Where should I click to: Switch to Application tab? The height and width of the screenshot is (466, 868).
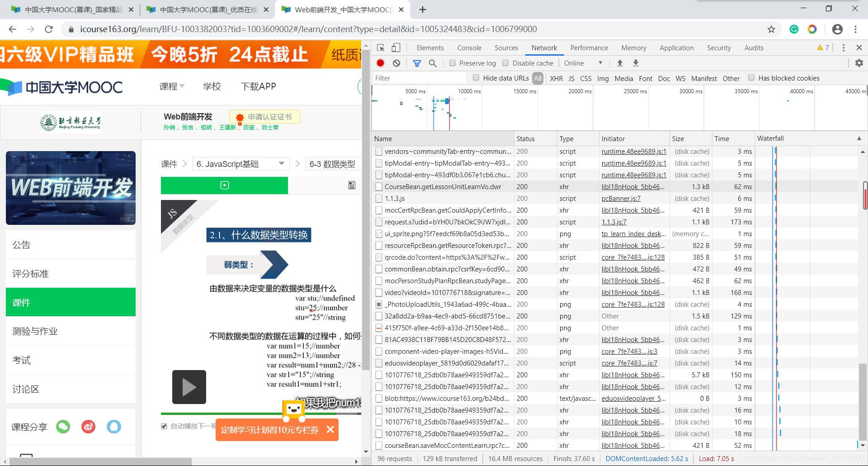pyautogui.click(x=676, y=48)
